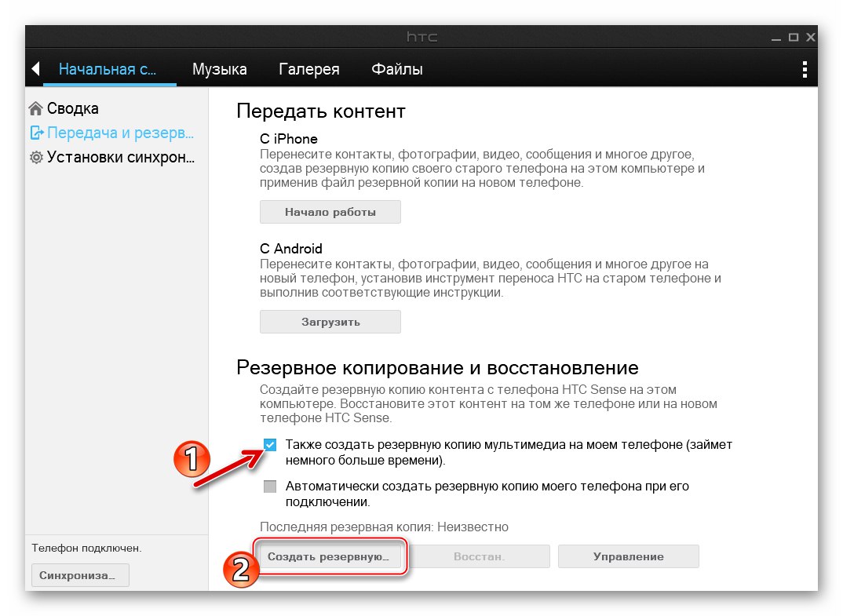
Task: Go to the Файлы tab
Action: click(396, 69)
